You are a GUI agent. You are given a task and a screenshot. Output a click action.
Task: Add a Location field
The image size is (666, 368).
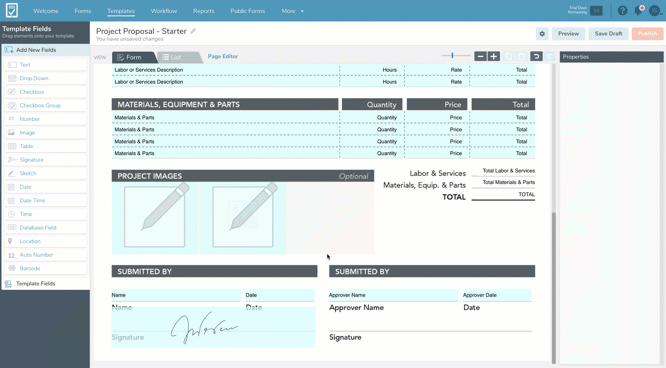click(46, 241)
